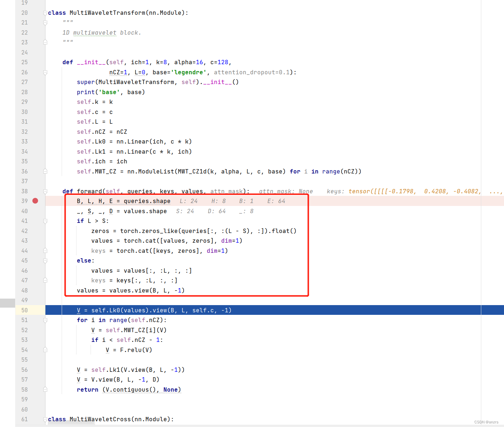Collapse the MultiWaveletTransform class fold marker
Image resolution: width=504 pixels, height=427 pixels.
45,13
